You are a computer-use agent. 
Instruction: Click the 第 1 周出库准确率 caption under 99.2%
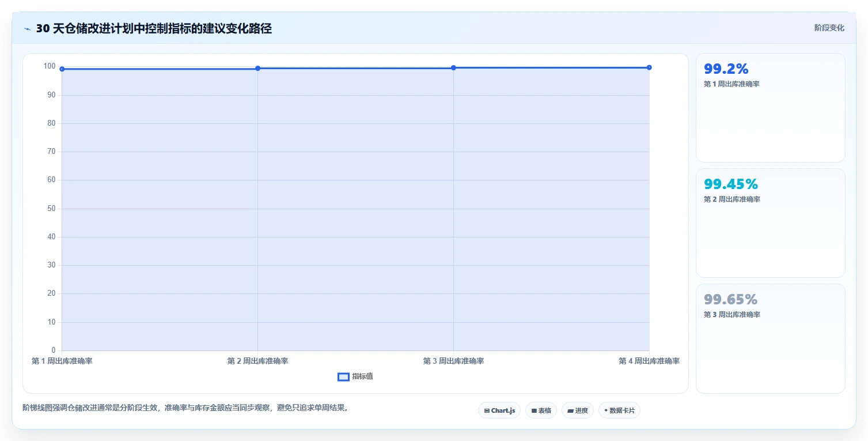click(731, 84)
